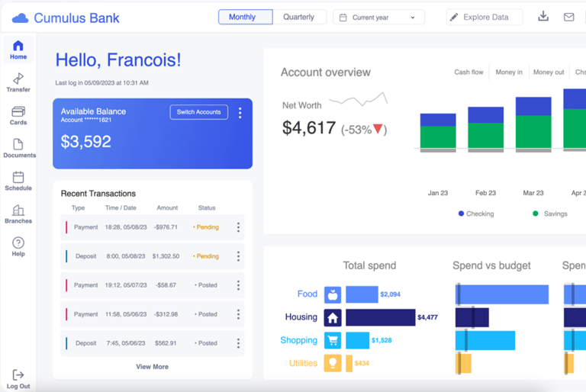The width and height of the screenshot is (586, 392).
Task: Click the calendar icon in period selector
Action: tap(343, 18)
